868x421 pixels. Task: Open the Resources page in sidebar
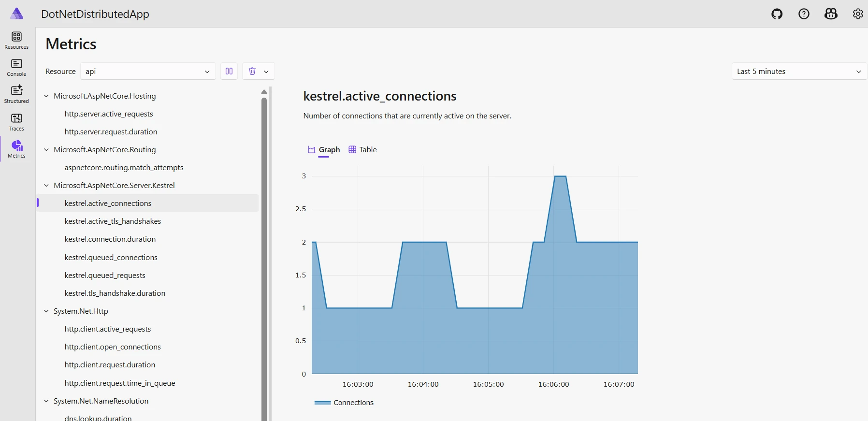pyautogui.click(x=16, y=40)
